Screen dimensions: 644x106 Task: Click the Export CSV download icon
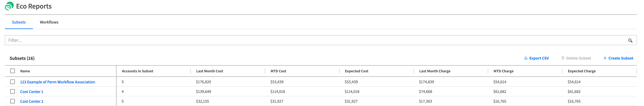coord(526,58)
